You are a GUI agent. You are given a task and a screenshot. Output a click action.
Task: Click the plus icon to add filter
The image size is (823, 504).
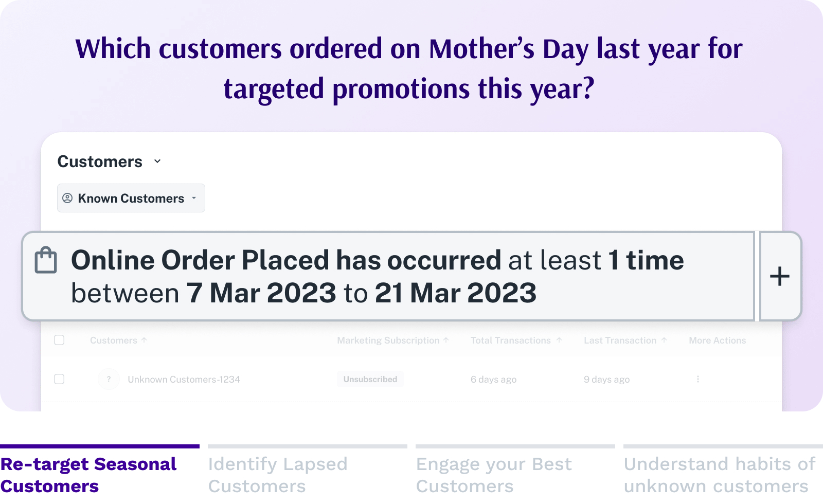[x=780, y=276]
